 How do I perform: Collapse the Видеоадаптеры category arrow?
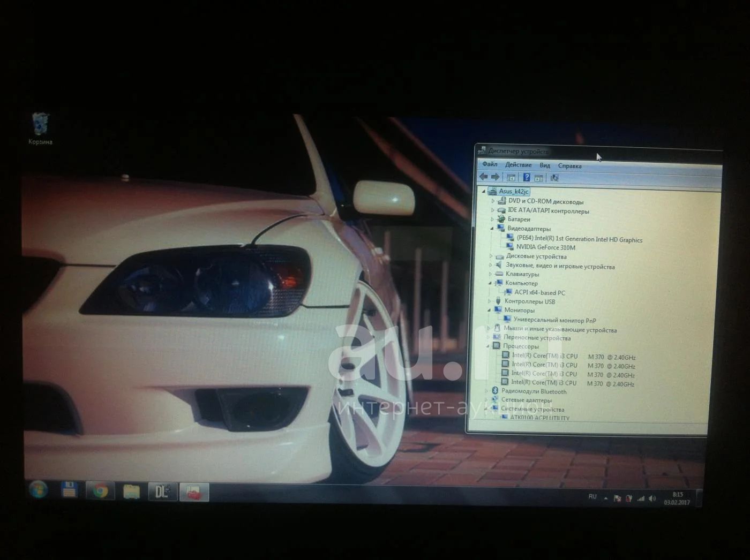pos(492,228)
